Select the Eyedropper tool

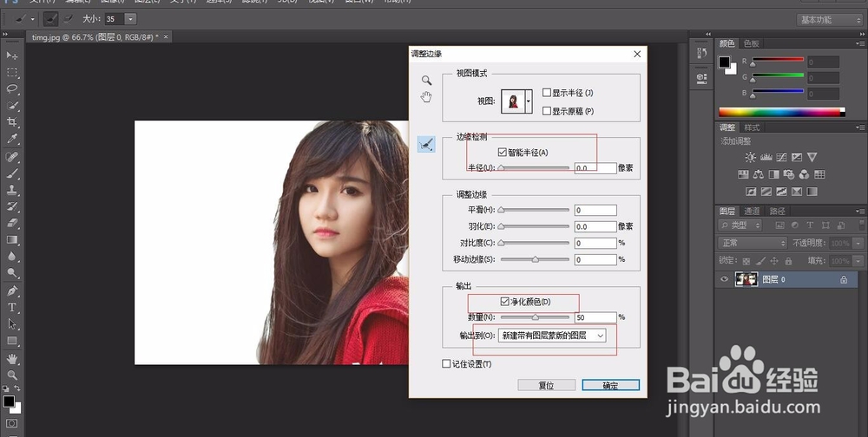coord(11,139)
